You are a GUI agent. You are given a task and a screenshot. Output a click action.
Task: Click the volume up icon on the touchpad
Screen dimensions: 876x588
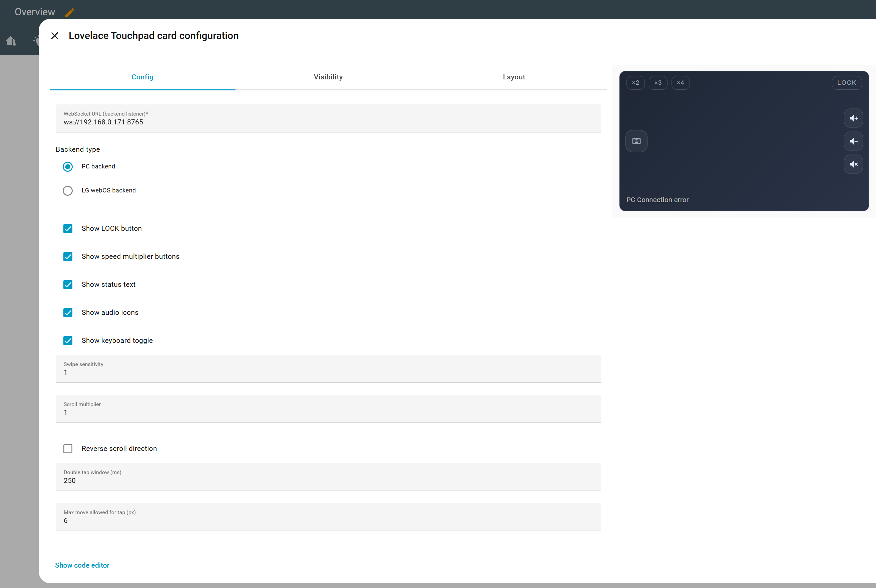[853, 118]
